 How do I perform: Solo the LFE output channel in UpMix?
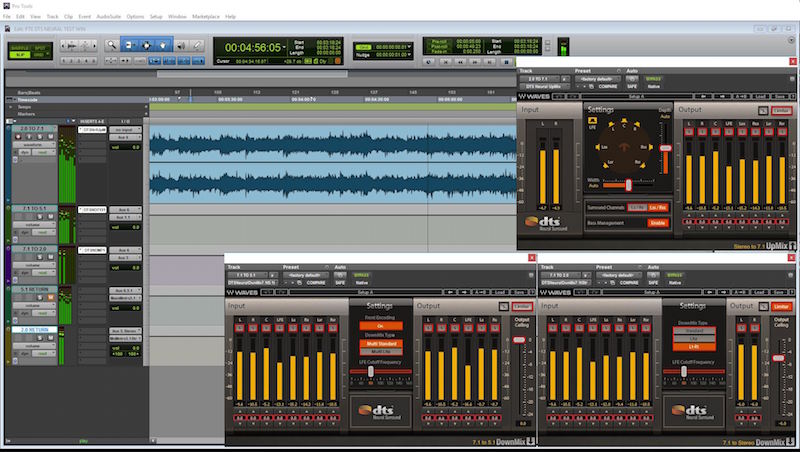(729, 132)
